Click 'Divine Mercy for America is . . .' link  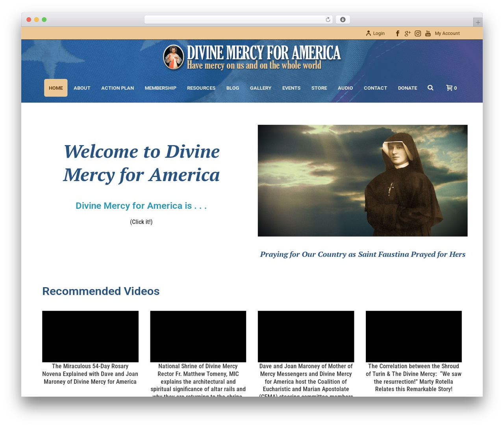(x=141, y=206)
